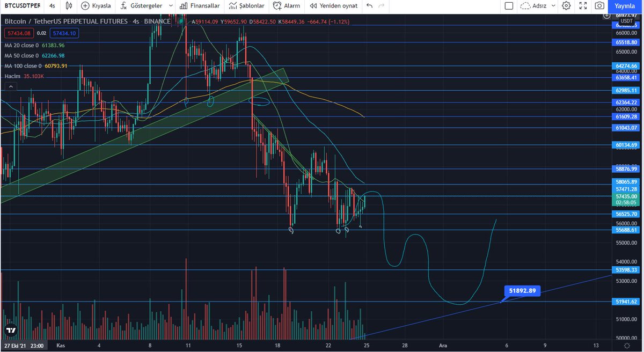Click the 62364.22 price level label
Viewport: 644px width, 352px height.
pos(627,102)
